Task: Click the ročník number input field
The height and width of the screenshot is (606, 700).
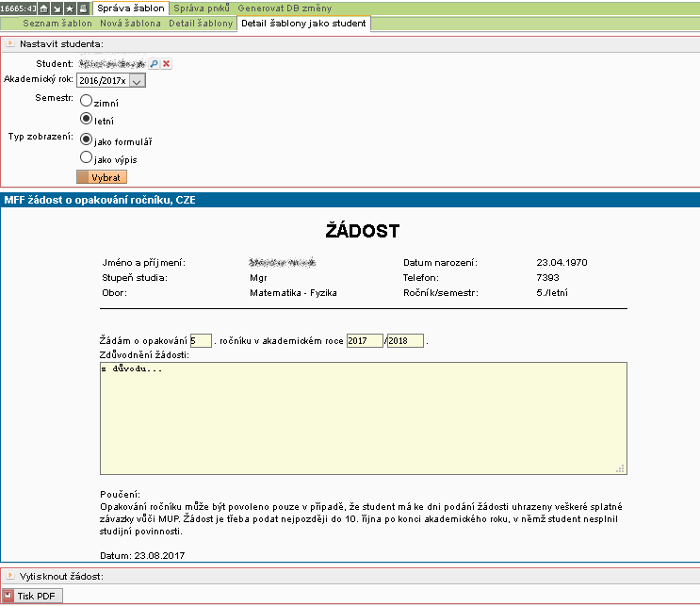Action: pos(201,340)
